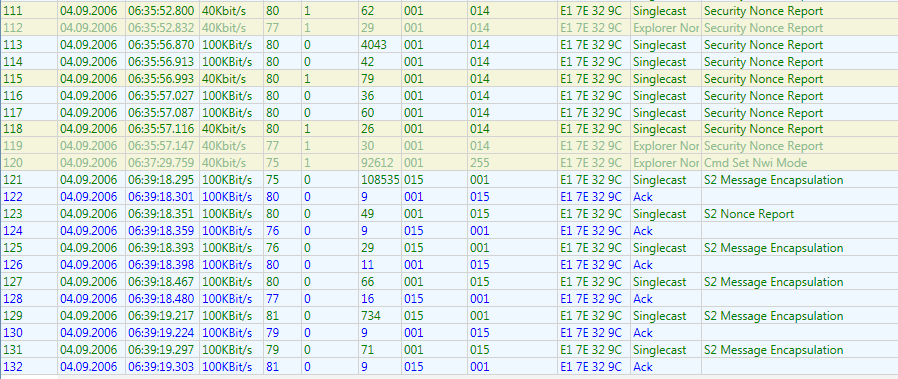Click Ack entry in row 124
Viewport: 898px width, 379px height.
(643, 231)
